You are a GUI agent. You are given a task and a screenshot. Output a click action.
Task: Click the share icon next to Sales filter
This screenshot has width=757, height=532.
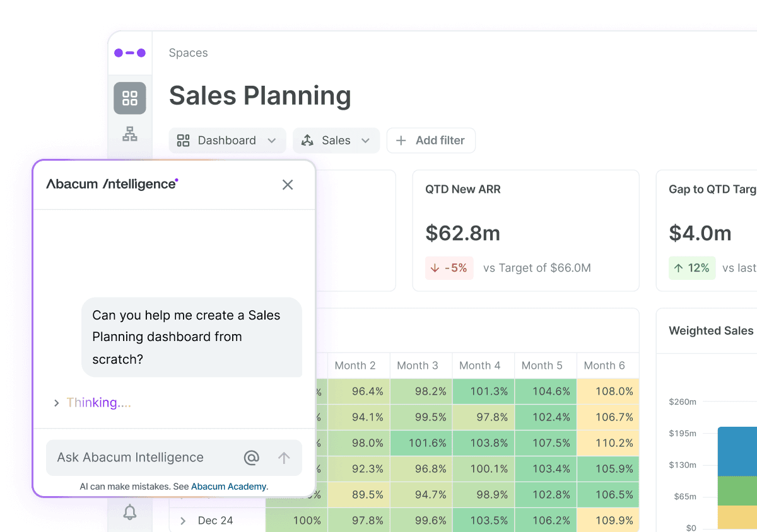[307, 140]
